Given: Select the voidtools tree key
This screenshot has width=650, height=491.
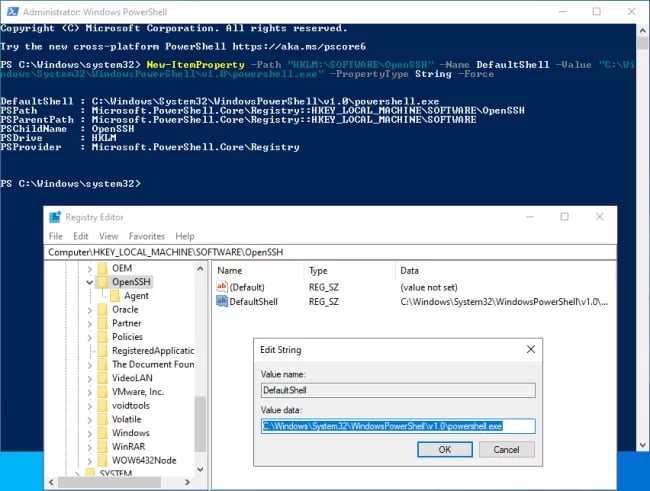Looking at the screenshot, I should [x=131, y=406].
